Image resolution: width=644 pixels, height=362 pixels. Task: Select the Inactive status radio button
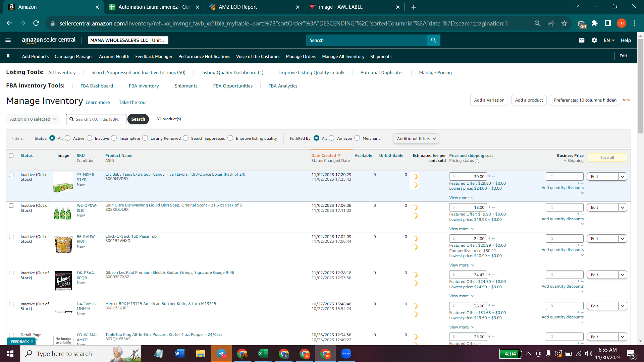[89, 138]
